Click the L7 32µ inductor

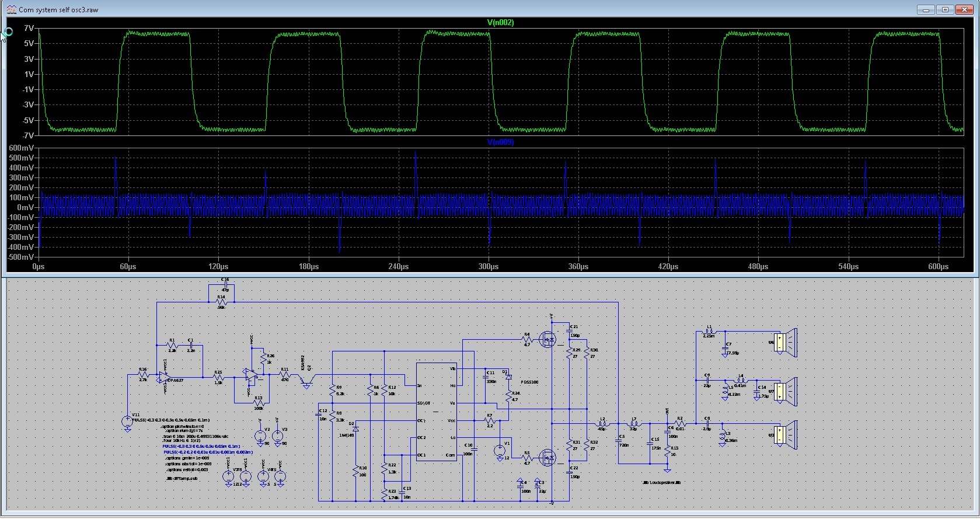[635, 423]
